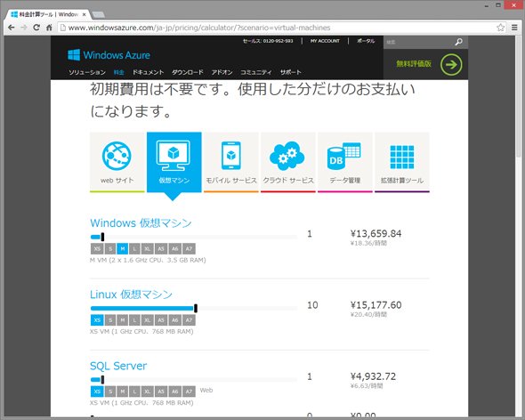
Task: Select M size for Windows 仮想マシン
Action: [123, 248]
